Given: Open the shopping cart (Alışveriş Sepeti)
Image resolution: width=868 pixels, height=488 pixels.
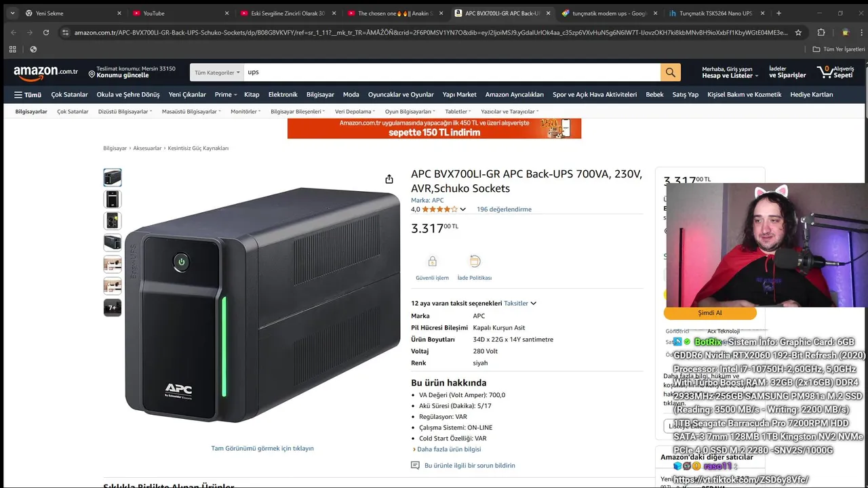Looking at the screenshot, I should point(835,72).
